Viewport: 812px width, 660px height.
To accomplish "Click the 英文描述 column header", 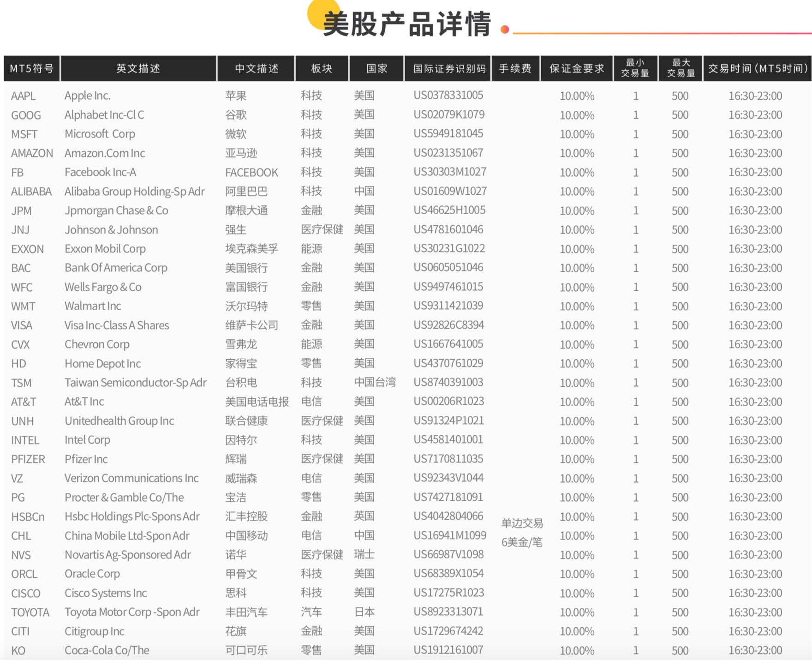I will (138, 69).
